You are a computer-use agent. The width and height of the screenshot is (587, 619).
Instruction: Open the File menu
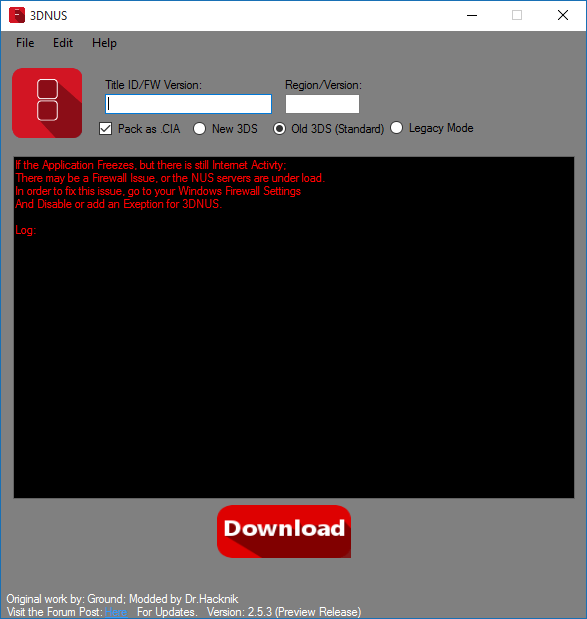[x=25, y=43]
